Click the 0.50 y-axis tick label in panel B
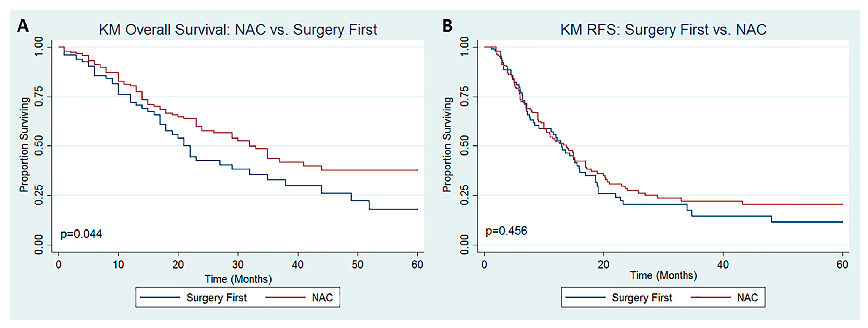868x328 pixels. coord(465,145)
